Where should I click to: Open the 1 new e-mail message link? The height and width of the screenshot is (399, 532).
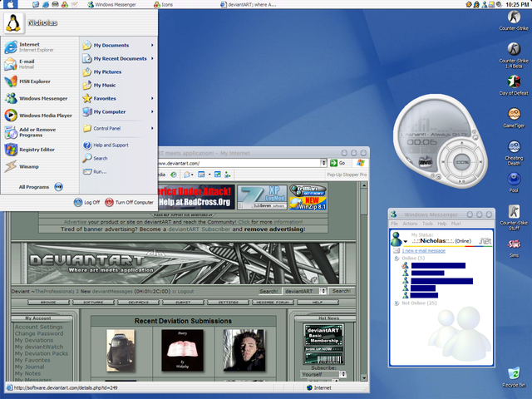[x=423, y=251]
